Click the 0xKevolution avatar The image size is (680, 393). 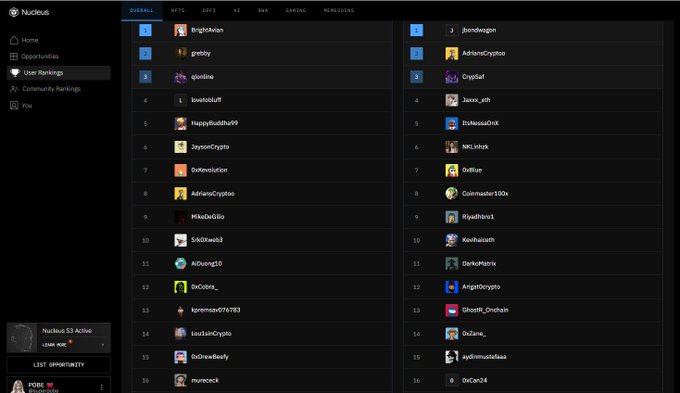[180, 170]
